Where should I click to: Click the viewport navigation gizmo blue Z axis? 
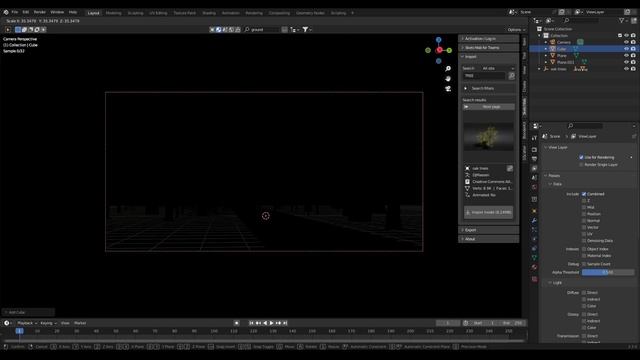[x=438, y=40]
